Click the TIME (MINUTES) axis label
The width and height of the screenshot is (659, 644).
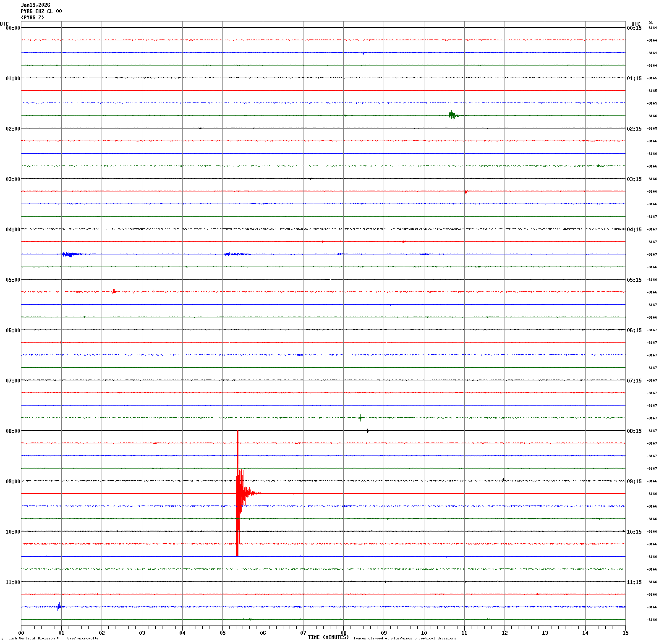click(328, 637)
